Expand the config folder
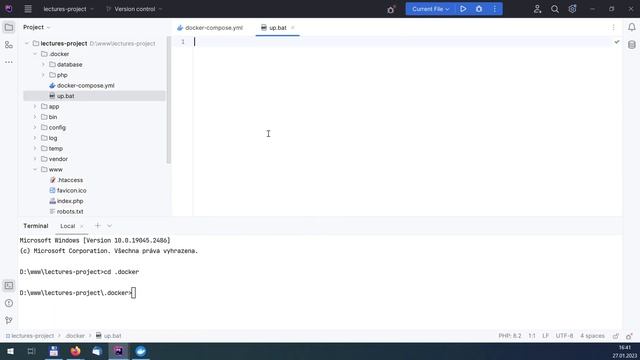This screenshot has width=640, height=360. 35,128
